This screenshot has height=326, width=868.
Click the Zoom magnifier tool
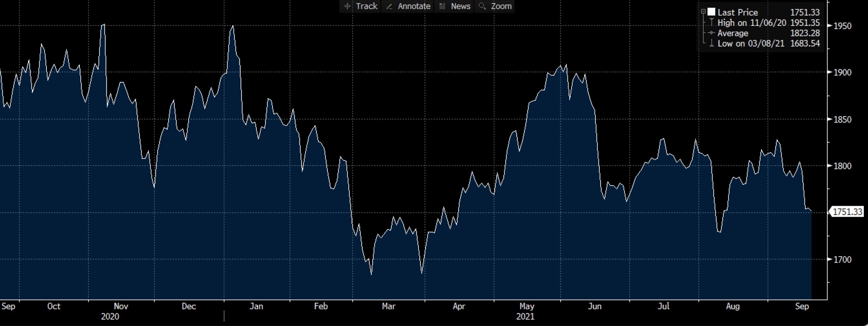495,6
